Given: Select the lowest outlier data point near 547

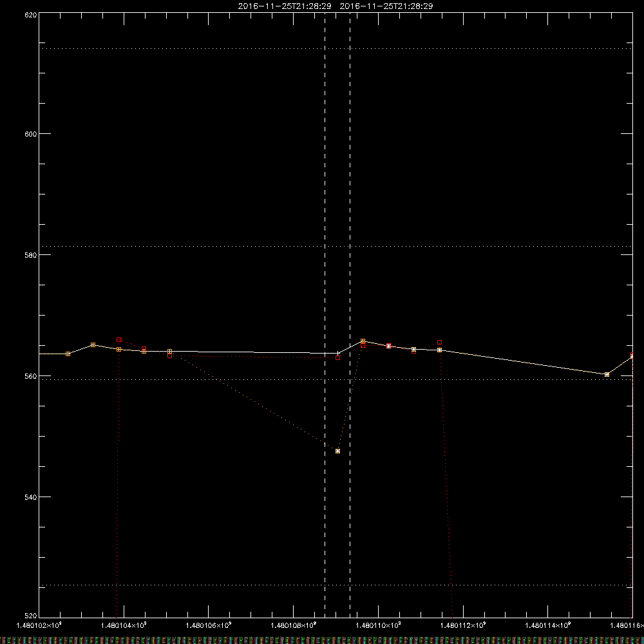Looking at the screenshot, I should pos(337,451).
